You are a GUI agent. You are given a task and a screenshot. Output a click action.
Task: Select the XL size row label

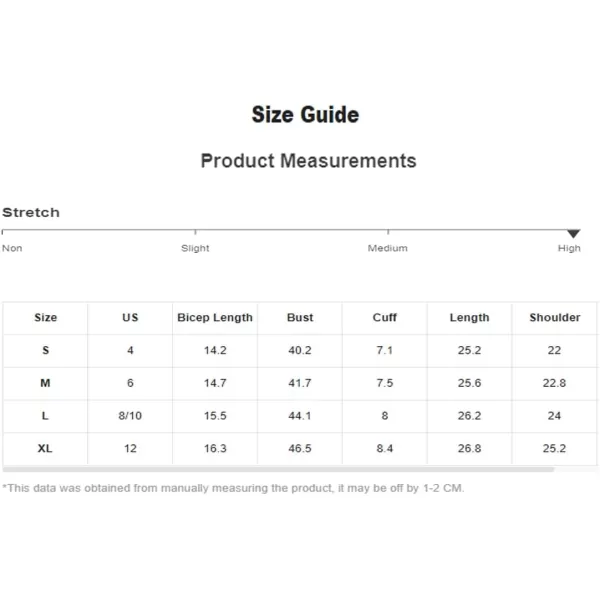point(45,448)
